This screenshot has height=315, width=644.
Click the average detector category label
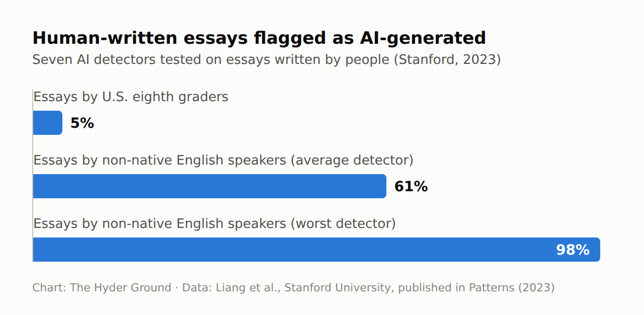pos(223,160)
